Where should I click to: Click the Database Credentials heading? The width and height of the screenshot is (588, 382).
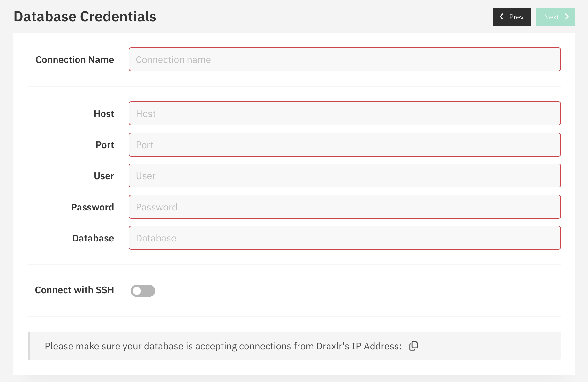coord(85,17)
